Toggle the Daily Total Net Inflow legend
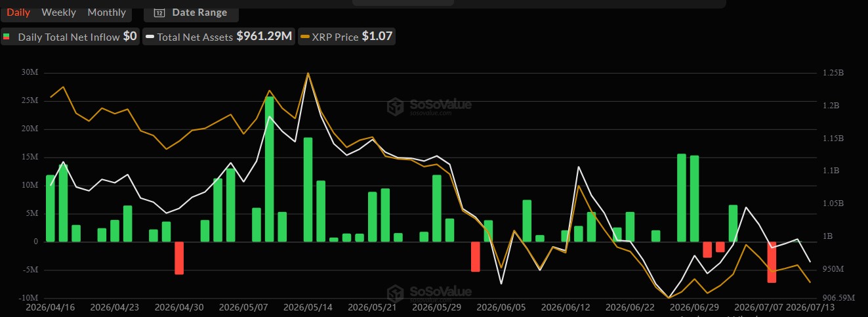868x317 pixels. click(x=71, y=37)
